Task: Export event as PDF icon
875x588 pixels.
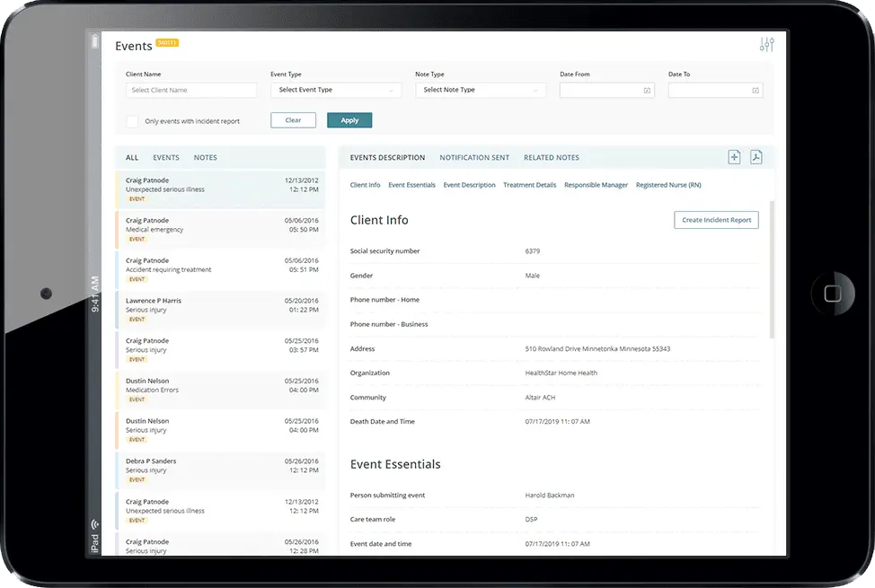Action: coord(756,157)
